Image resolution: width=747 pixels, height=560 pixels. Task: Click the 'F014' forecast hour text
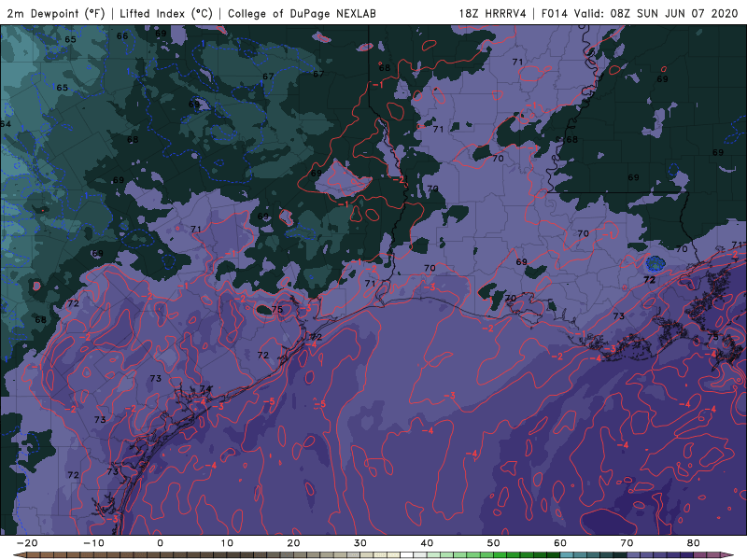pos(555,14)
